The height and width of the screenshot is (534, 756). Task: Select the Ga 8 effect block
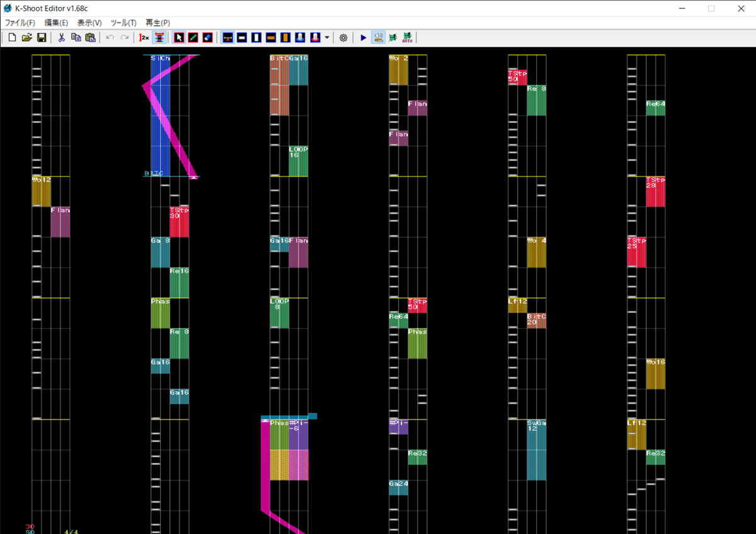pos(161,252)
